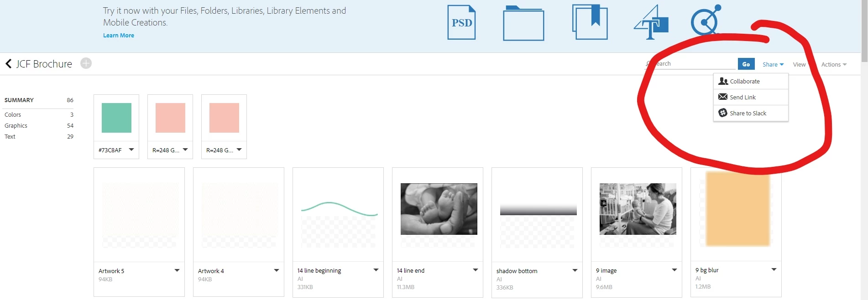Expand the second R=248 G... dropdown arrow

pyautogui.click(x=239, y=150)
